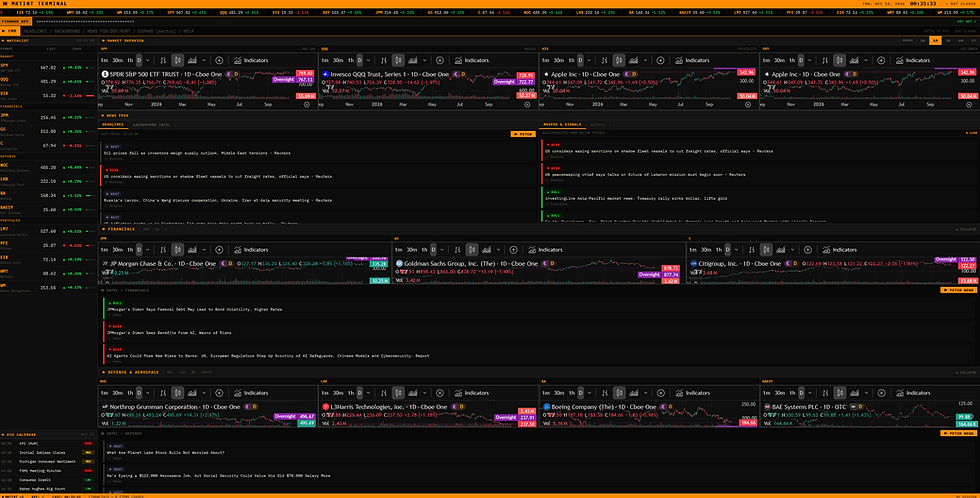Add compare symbol on Invesco QQQ chart

click(440, 60)
